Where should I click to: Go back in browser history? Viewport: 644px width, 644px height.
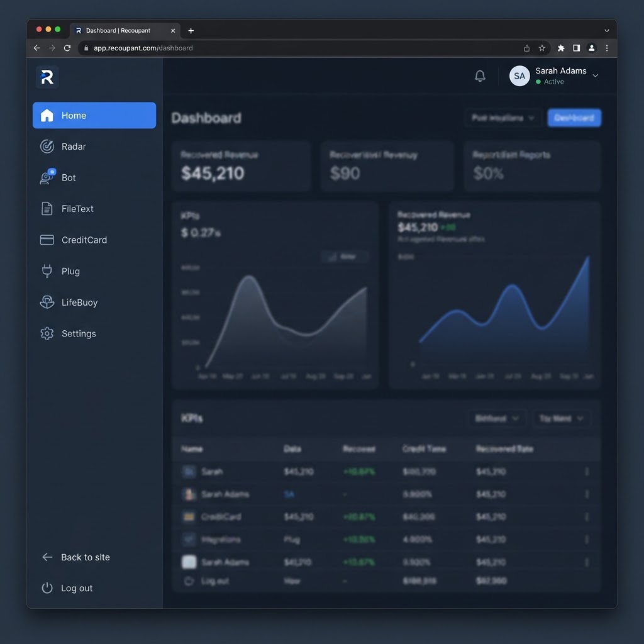tap(37, 48)
